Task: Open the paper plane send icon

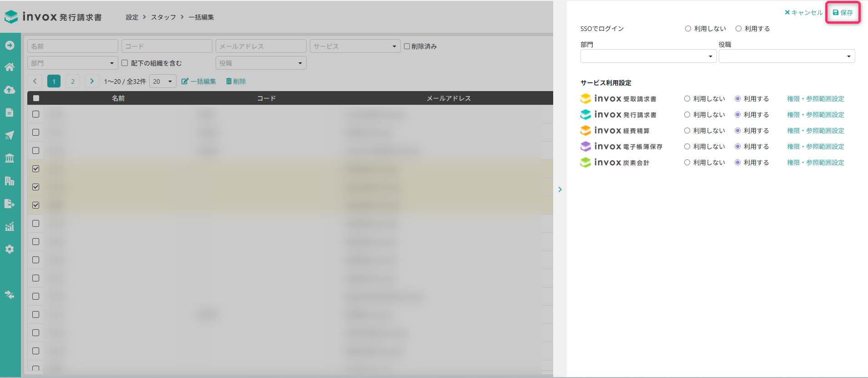Action: pyautogui.click(x=10, y=135)
